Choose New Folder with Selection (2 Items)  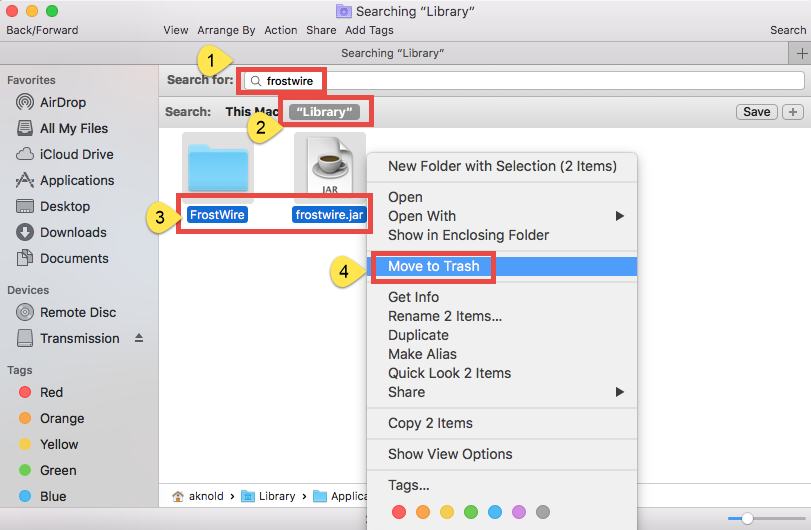502,166
